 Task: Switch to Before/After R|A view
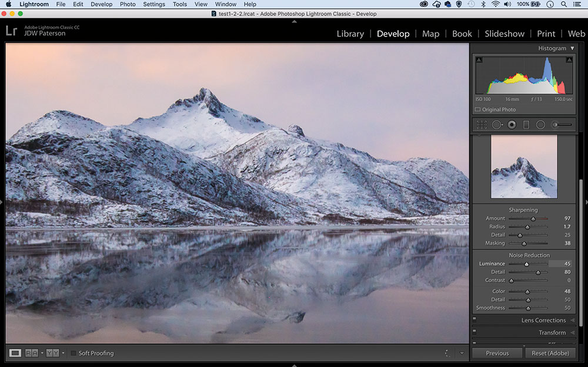(x=32, y=353)
